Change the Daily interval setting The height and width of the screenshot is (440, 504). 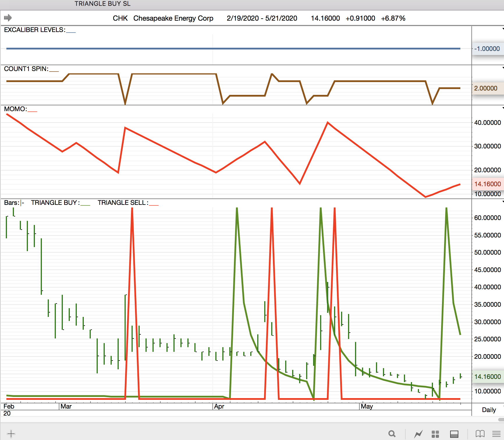[489, 410]
